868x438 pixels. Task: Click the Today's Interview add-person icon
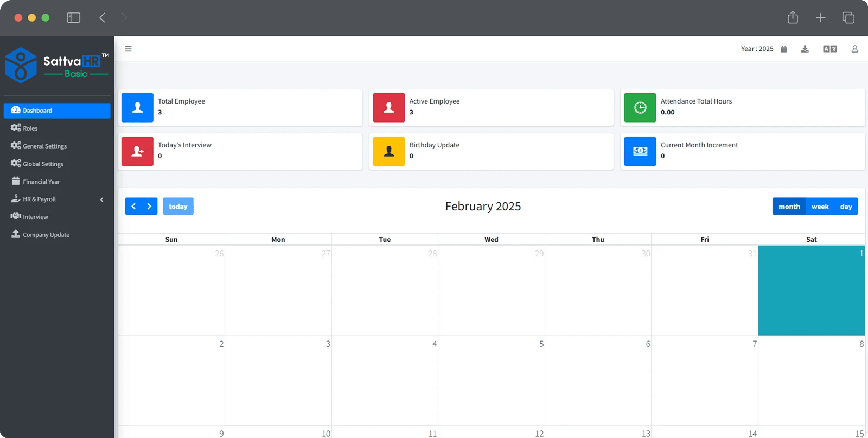click(x=138, y=151)
